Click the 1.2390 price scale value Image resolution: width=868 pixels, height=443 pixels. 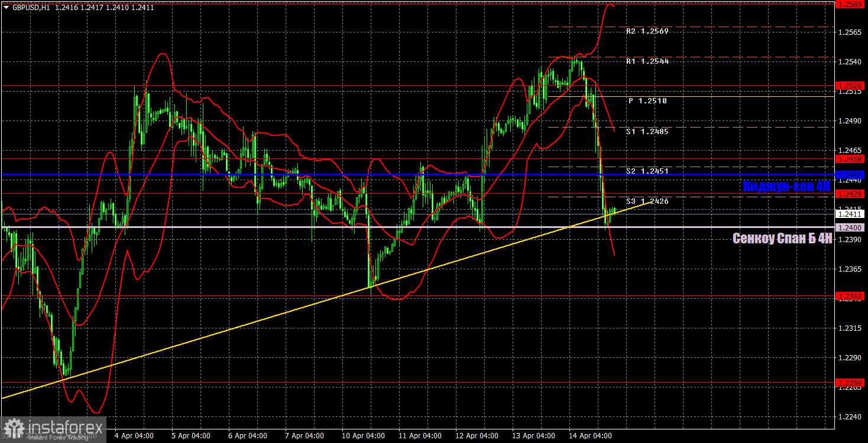tap(851, 240)
